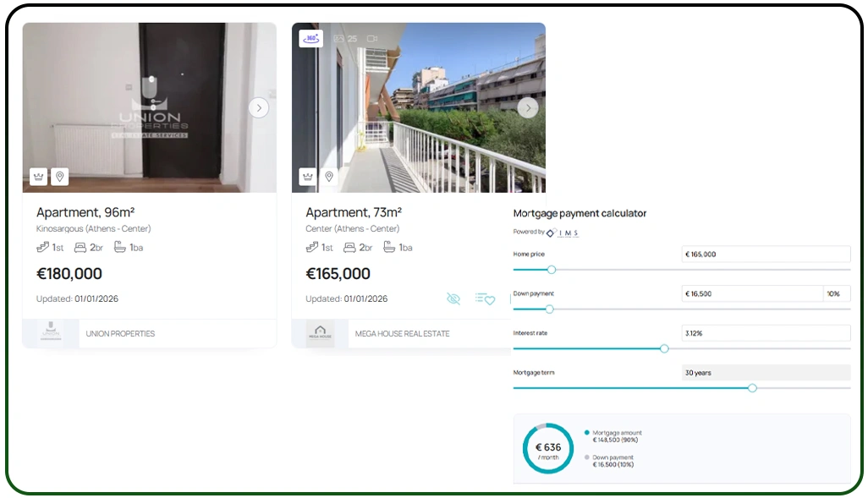Open the photo count icon showing 25
Image resolution: width=868 pixels, height=498 pixels.
pyautogui.click(x=345, y=39)
